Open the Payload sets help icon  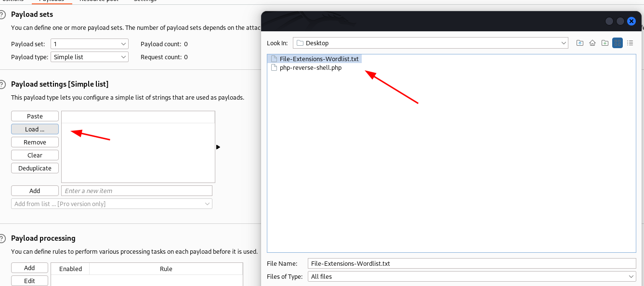2,14
